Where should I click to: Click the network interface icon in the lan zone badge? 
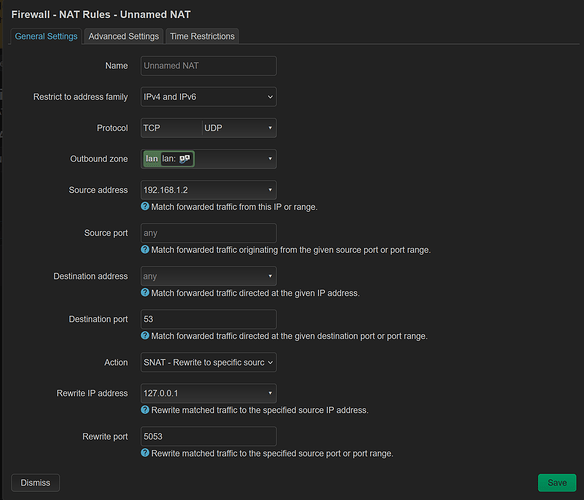pos(185,159)
